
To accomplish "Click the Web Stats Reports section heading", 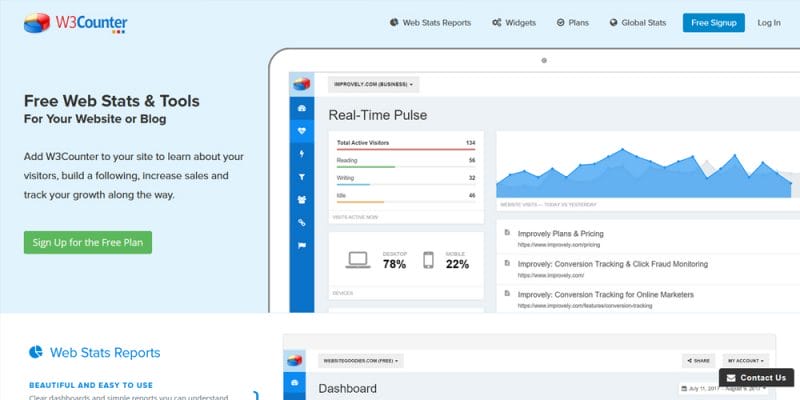I will (x=105, y=353).
